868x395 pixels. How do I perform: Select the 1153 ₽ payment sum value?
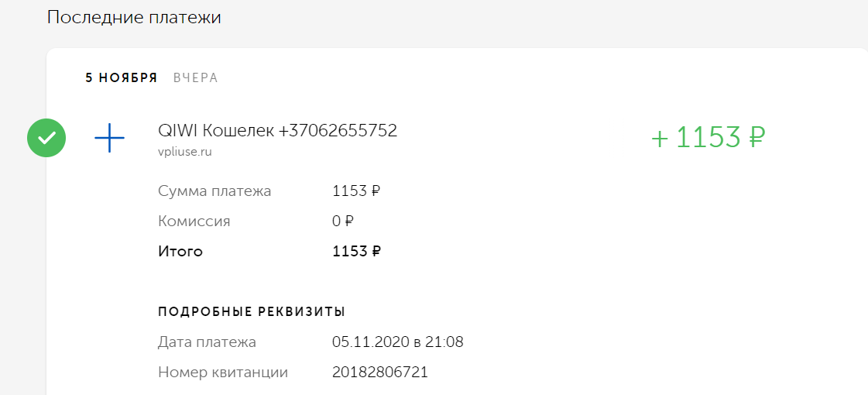(356, 191)
